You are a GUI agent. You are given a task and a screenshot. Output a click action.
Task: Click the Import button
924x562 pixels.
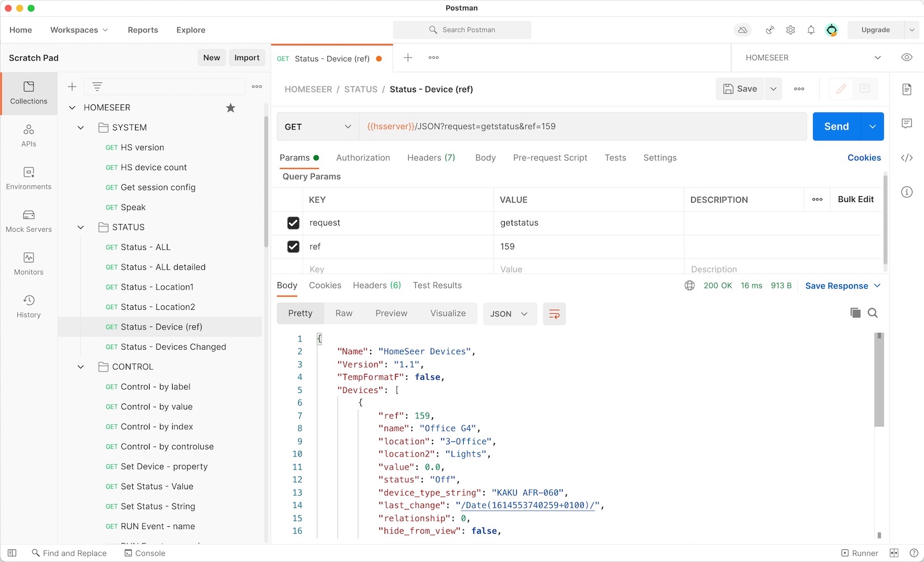[247, 58]
